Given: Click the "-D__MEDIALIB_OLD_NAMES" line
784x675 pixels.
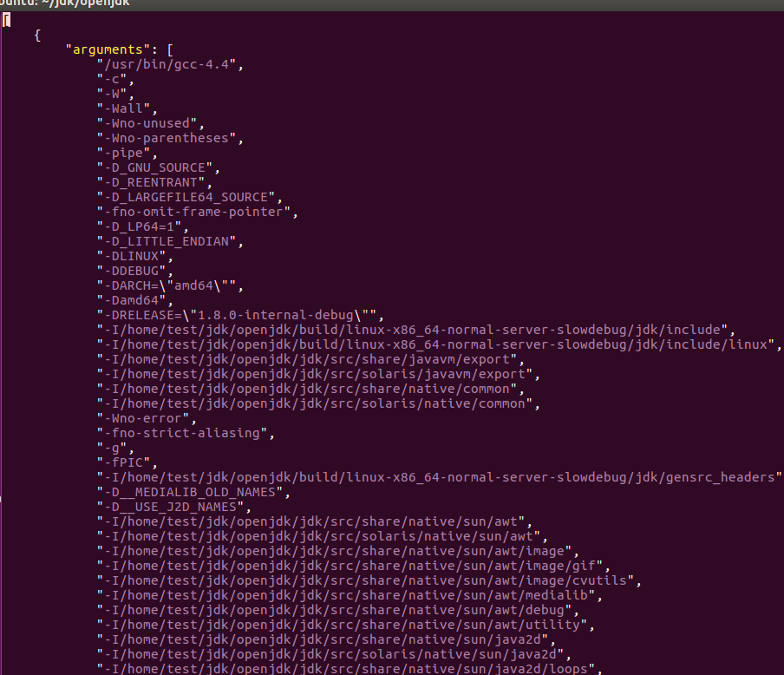Looking at the screenshot, I should coord(193,492).
